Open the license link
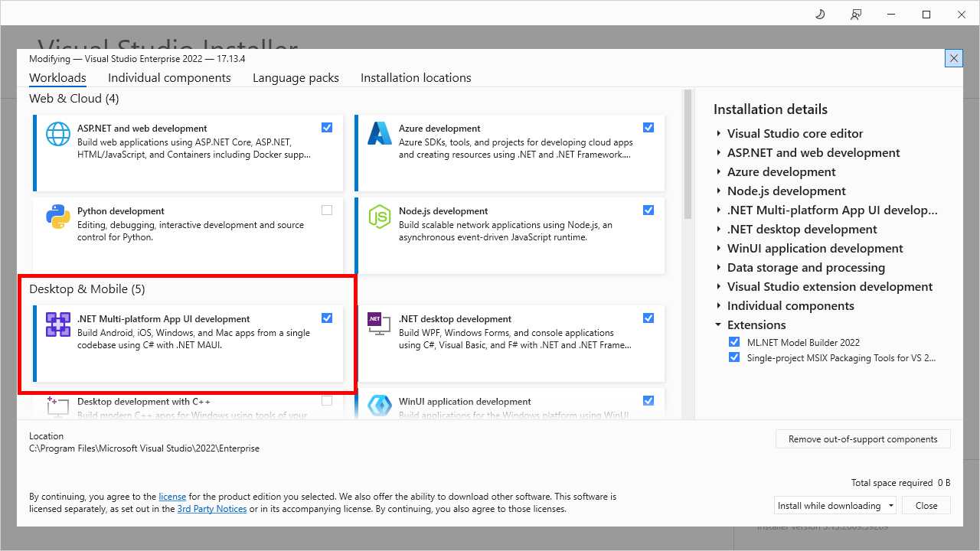The image size is (980, 551). (x=172, y=497)
